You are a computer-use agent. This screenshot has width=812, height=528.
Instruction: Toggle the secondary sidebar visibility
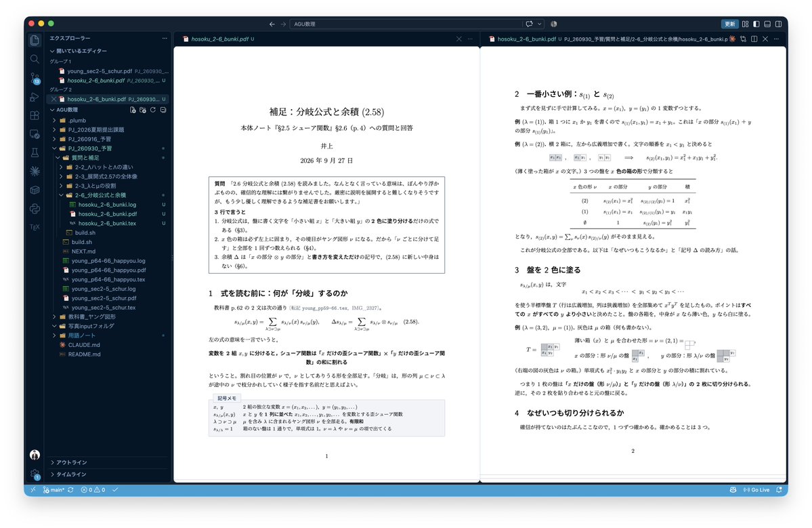[x=778, y=24]
